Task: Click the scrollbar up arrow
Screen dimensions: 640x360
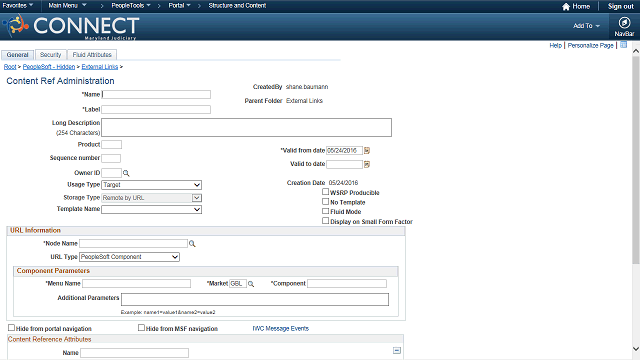Action: 636,51
